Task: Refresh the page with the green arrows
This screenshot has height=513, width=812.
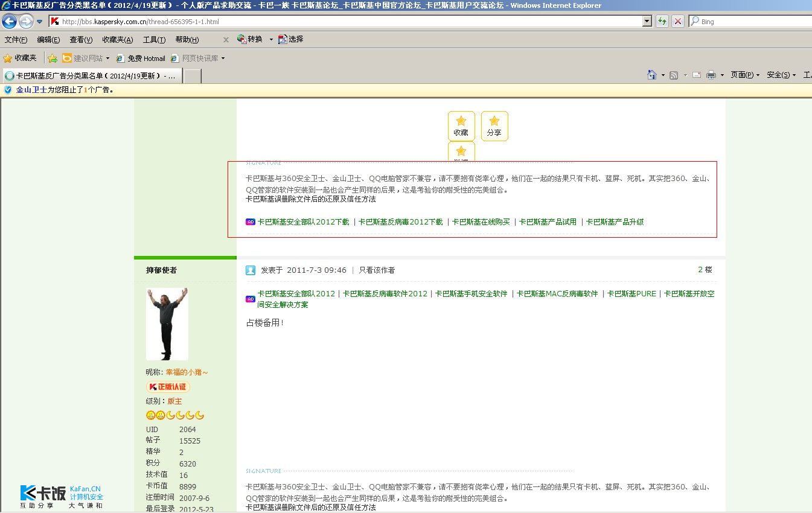Action: tap(662, 22)
